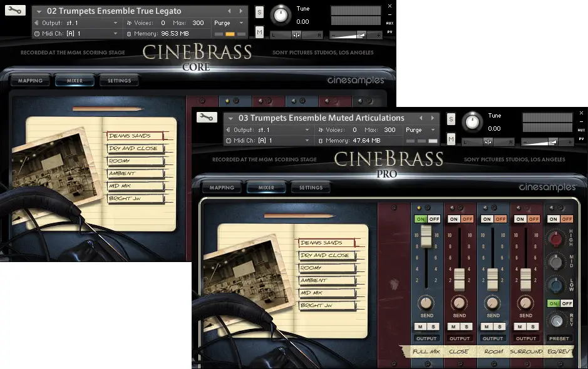Viewport: 588px width, 369px height.
Task: Turn OFF the Full Mix channel
Action: point(434,219)
